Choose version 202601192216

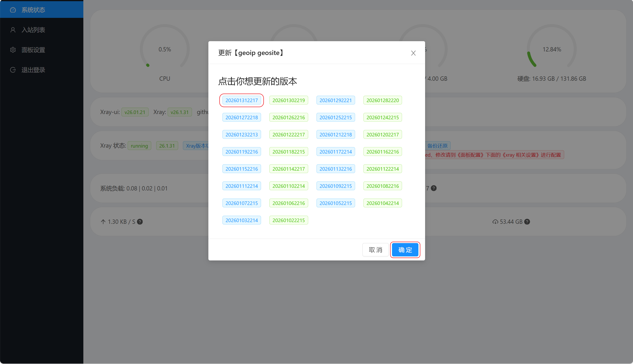pyautogui.click(x=241, y=152)
